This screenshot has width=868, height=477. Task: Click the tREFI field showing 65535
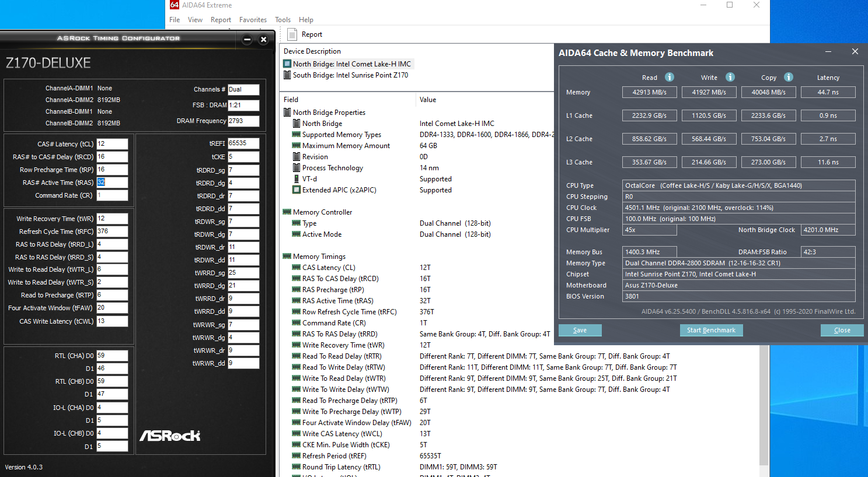point(243,143)
